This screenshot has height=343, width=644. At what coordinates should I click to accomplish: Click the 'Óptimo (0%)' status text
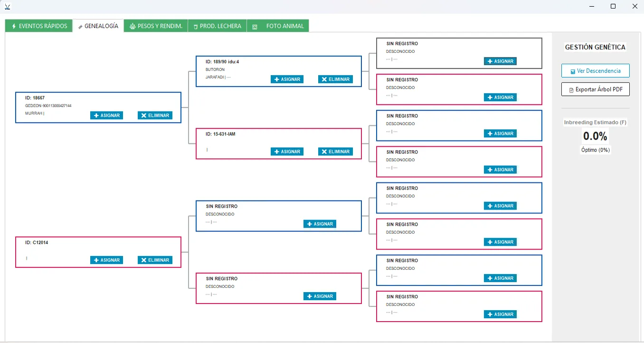tap(595, 150)
